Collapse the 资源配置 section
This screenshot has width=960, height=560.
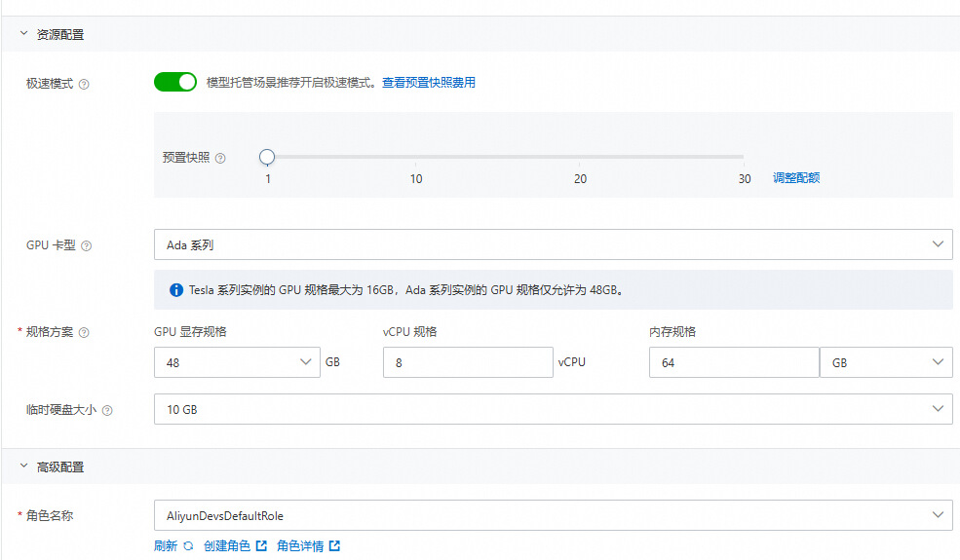(24, 34)
